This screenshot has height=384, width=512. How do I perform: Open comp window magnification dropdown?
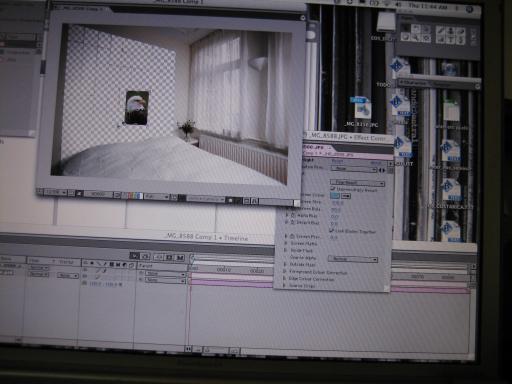55,192
